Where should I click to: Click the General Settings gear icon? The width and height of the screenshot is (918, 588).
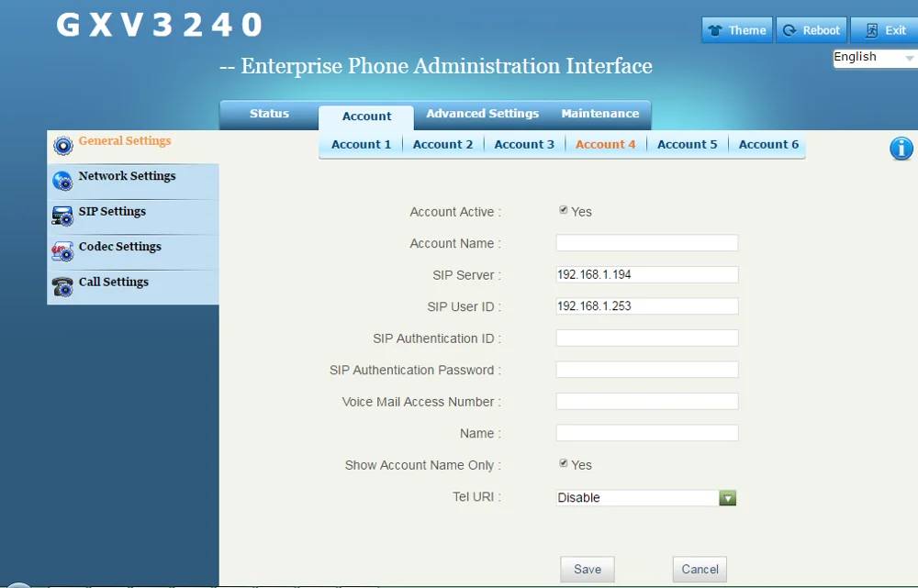click(62, 145)
